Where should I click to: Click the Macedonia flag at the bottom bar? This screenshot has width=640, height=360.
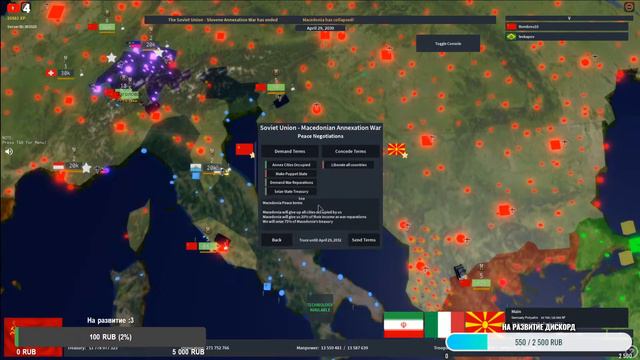click(485, 323)
